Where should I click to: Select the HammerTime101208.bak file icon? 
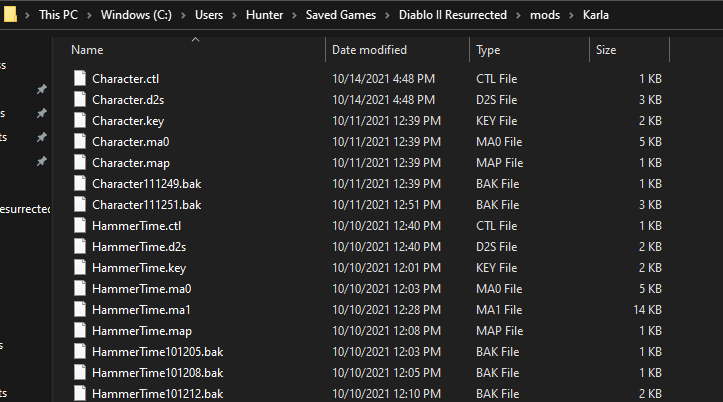click(80, 372)
